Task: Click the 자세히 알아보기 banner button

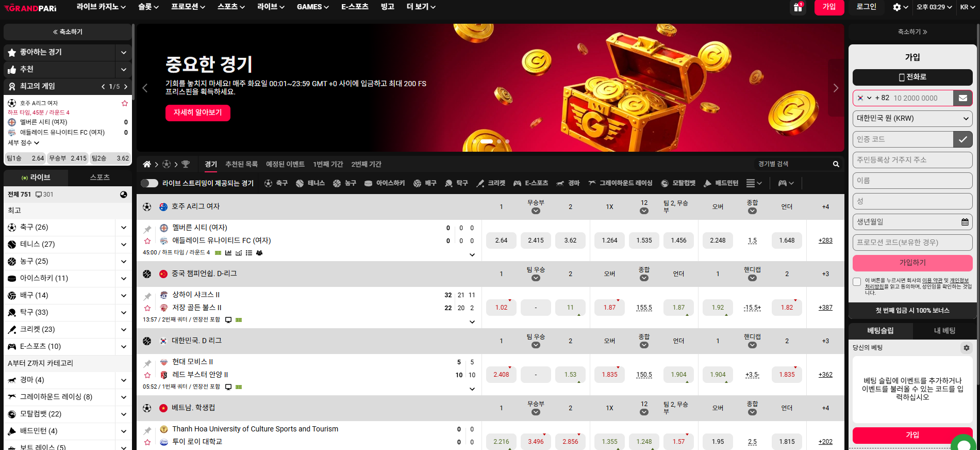Action: coord(197,112)
